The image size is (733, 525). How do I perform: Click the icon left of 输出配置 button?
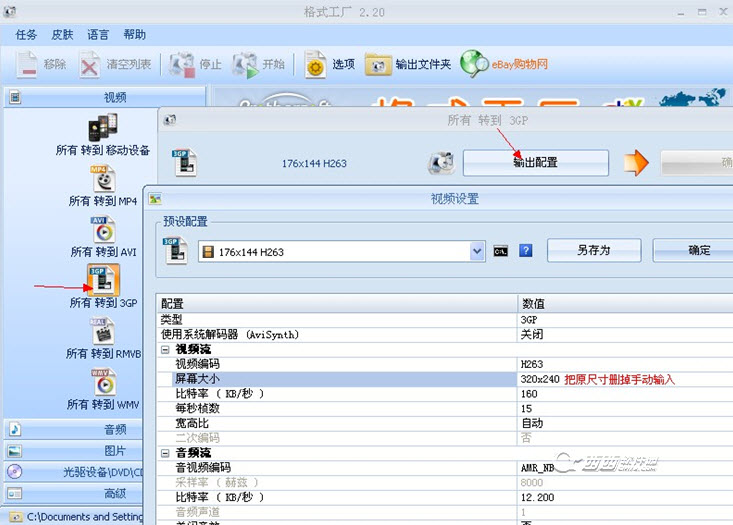[x=441, y=163]
